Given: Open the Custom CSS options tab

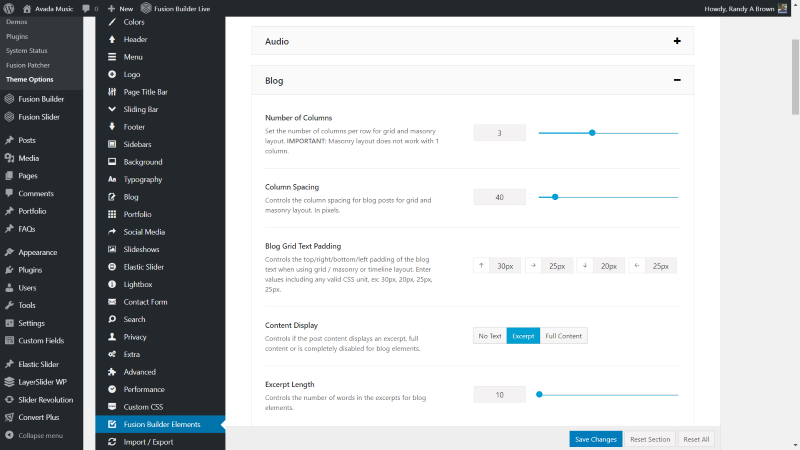Looking at the screenshot, I should (x=160, y=407).
